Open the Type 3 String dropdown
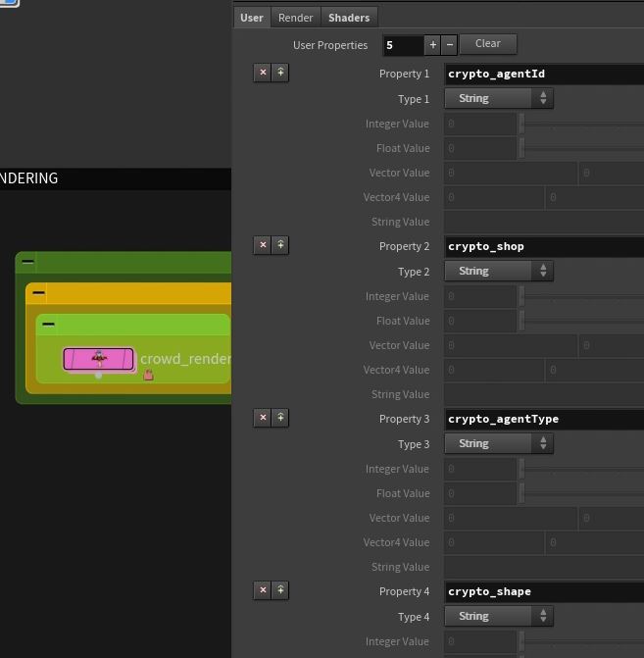Screen dimensions: 644x658 (x=499, y=443)
